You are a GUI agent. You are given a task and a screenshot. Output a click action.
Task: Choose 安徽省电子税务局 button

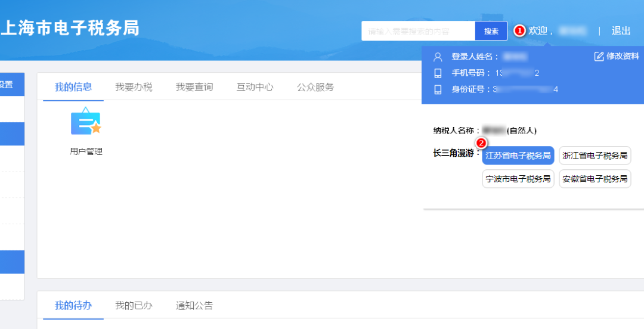[595, 179]
